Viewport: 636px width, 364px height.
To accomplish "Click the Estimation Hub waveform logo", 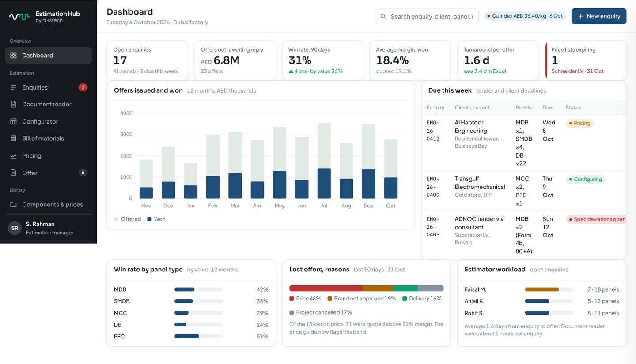I will click(x=20, y=17).
